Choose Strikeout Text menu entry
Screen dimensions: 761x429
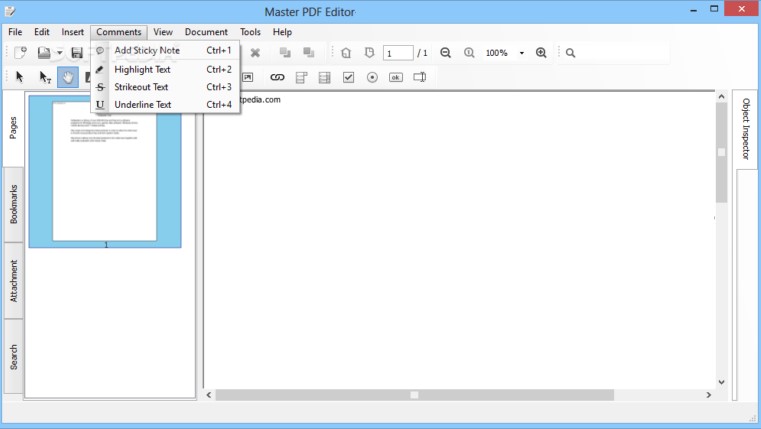click(x=165, y=87)
